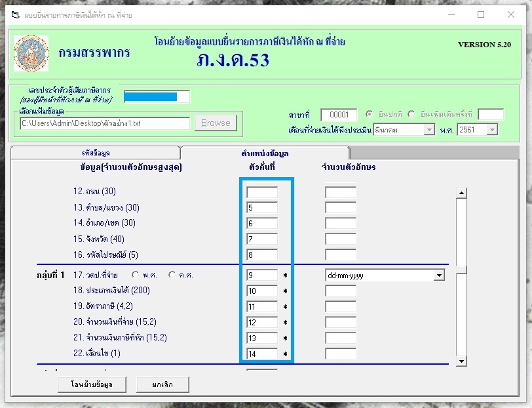Click the character count field for 12. ถนน
The width and height of the screenshot is (532, 408).
(x=341, y=192)
